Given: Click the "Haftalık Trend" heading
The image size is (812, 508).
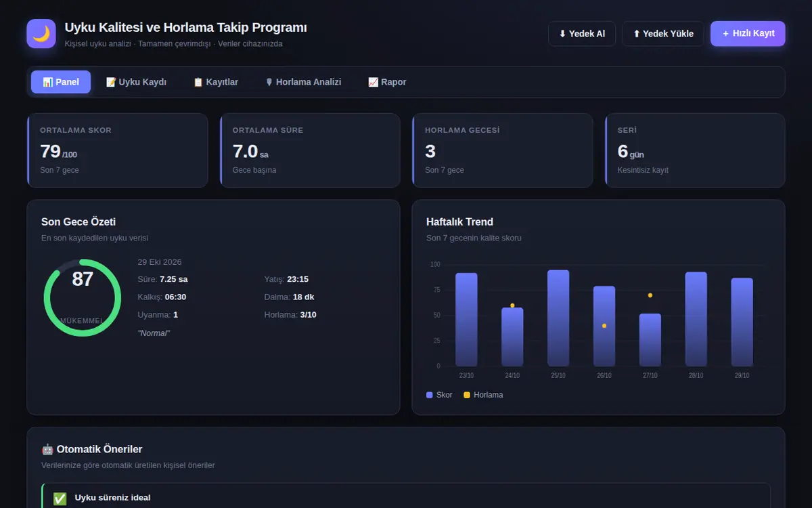Looking at the screenshot, I should 459,221.
